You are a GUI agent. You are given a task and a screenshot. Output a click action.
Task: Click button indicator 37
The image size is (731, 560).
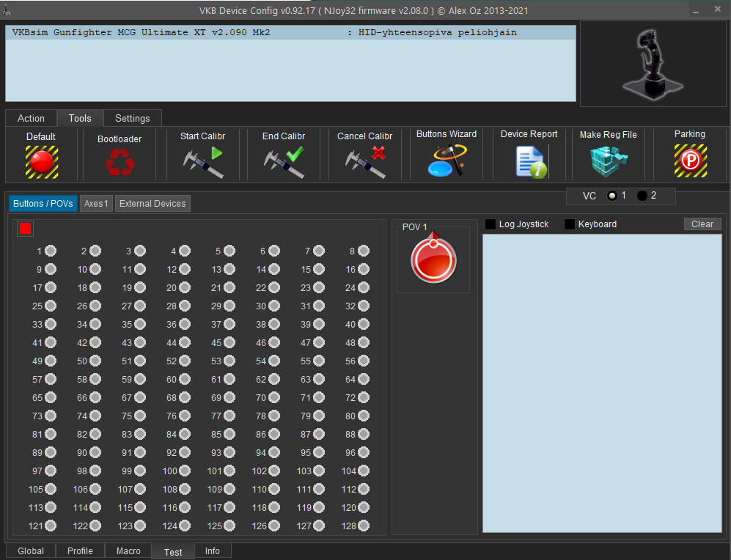pos(229,324)
